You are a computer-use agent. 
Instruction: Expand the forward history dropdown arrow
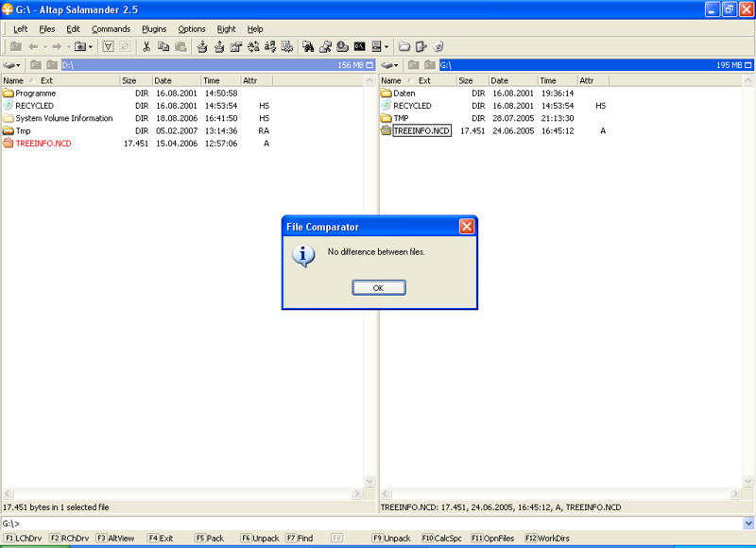68,47
